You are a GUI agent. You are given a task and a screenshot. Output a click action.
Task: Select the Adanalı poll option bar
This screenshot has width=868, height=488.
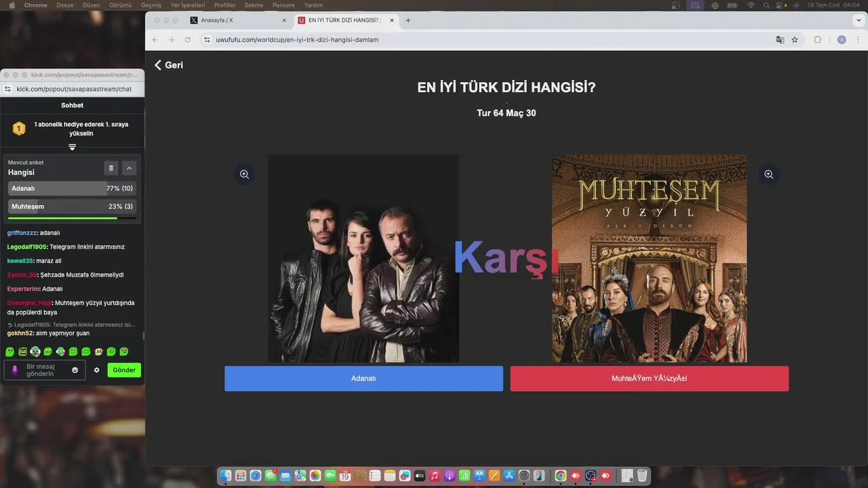tap(72, 188)
